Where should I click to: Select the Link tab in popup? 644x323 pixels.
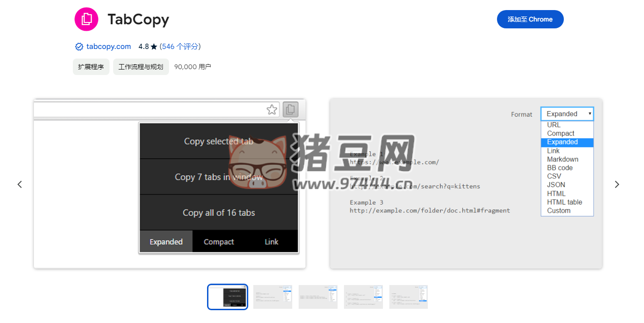[271, 242]
